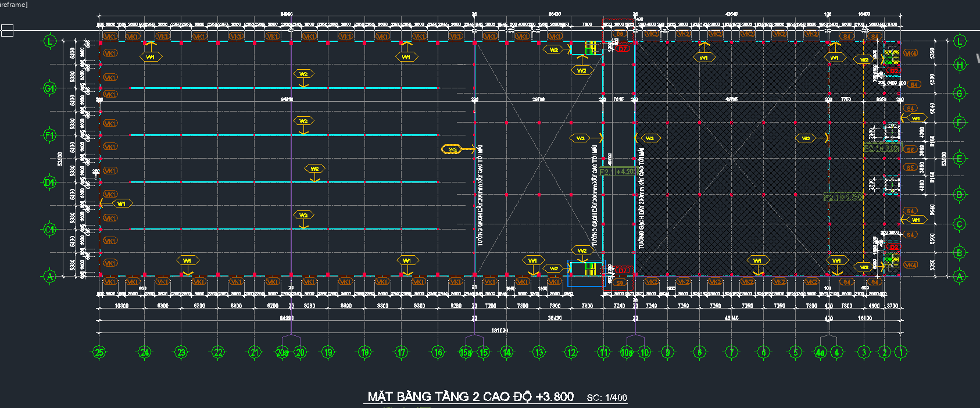980x408 pixels.
Task: Click the highlighted hexagon wall tag
Action: [451, 149]
